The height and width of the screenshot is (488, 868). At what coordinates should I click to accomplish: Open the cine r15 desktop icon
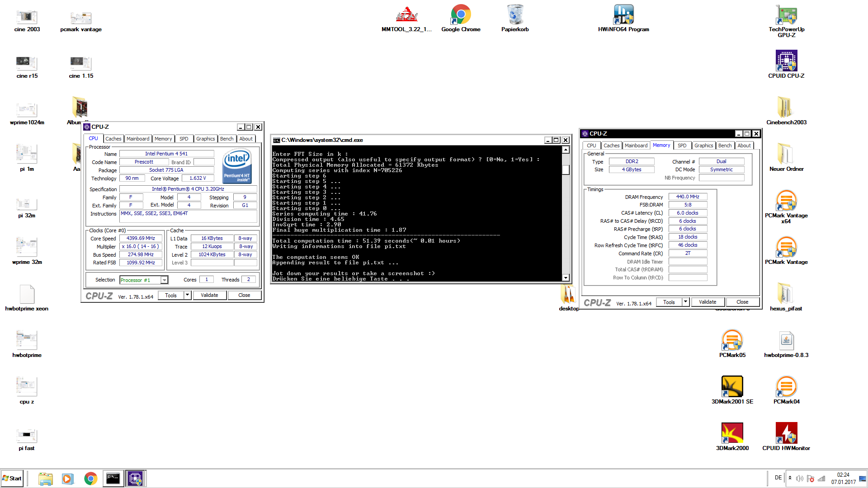27,67
